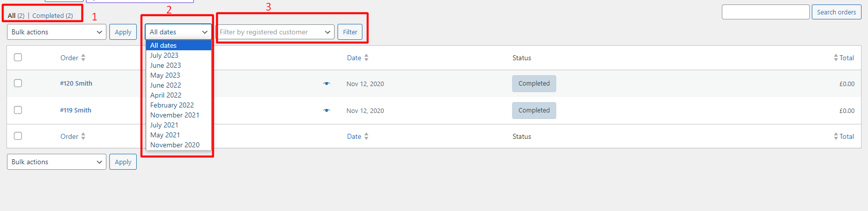Sort by Total arrows in header
Image resolution: width=868 pixels, height=211 pixels.
(836, 58)
